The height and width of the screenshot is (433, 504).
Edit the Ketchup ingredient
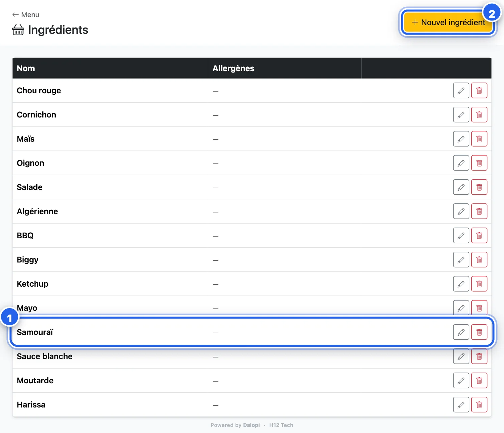[461, 284]
